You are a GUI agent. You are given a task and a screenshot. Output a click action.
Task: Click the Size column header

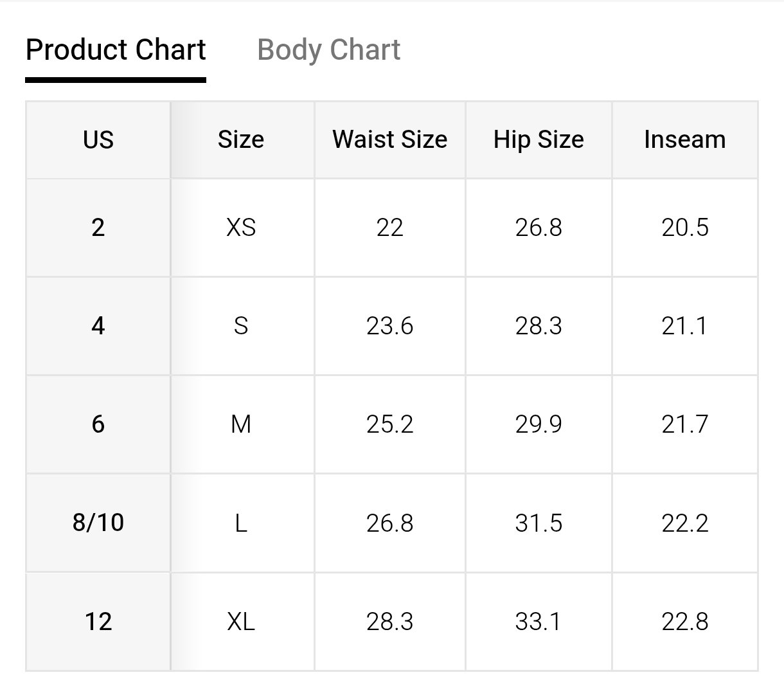click(x=241, y=140)
